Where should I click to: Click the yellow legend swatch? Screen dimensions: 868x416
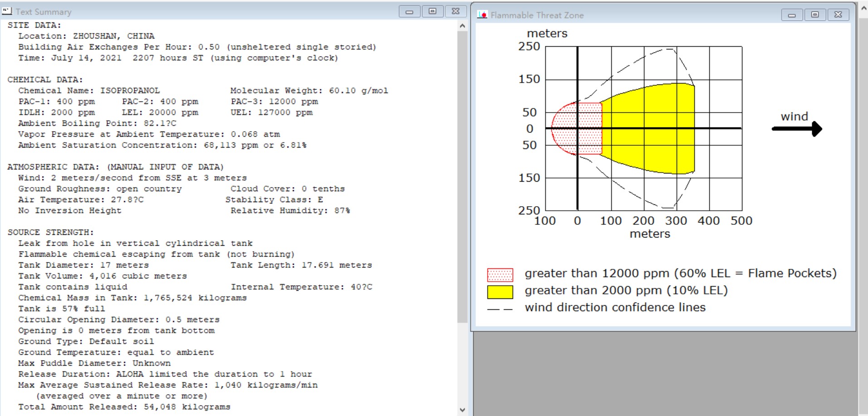point(500,292)
